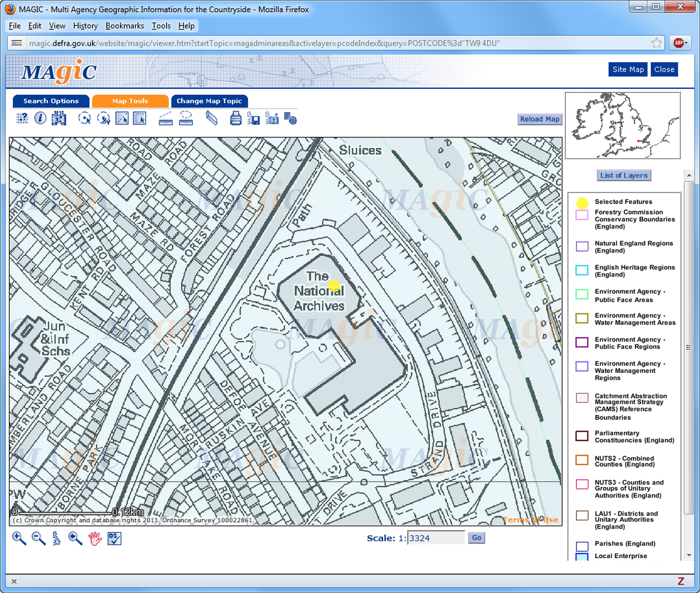
Task: Select the zoom in magnifier tool
Action: pyautogui.click(x=19, y=538)
